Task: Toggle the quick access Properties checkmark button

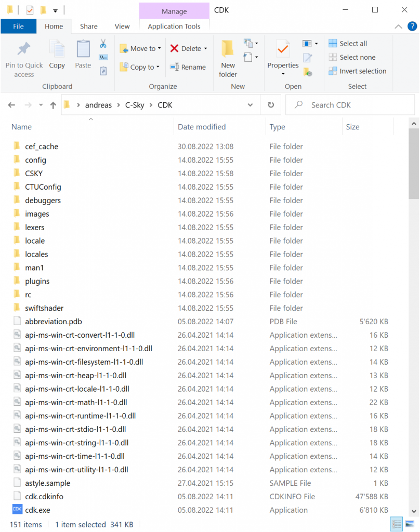Action: [30, 10]
